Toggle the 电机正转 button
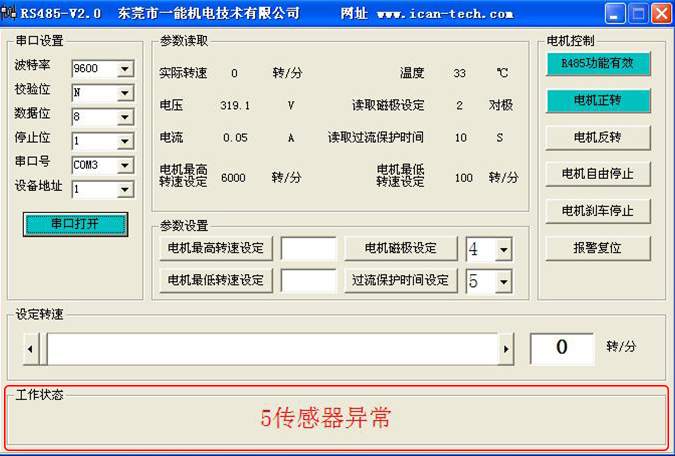675x456 pixels. (598, 101)
